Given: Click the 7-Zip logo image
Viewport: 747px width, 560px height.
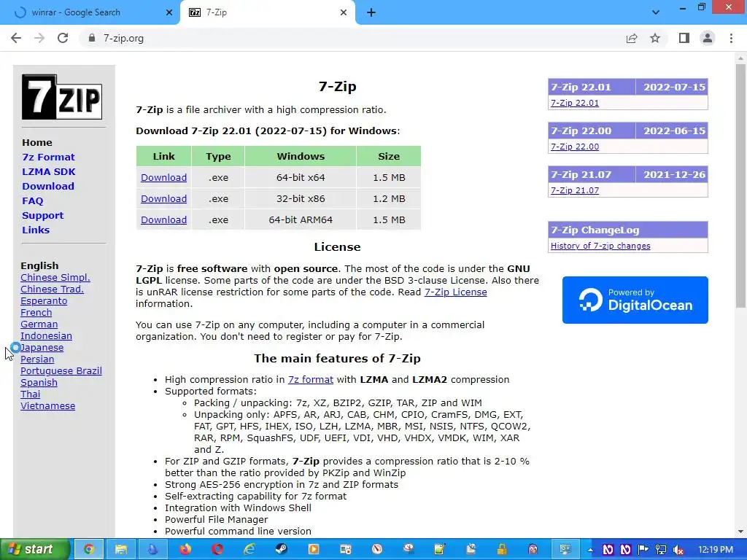Looking at the screenshot, I should (x=62, y=97).
